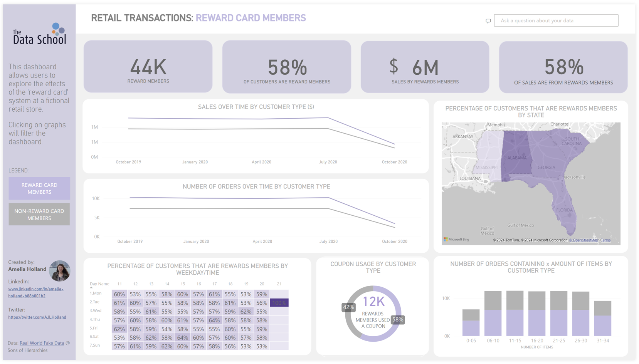Click the Q&A speech bubble icon
Image resolution: width=639 pixels, height=364 pixels.
pyautogui.click(x=488, y=21)
